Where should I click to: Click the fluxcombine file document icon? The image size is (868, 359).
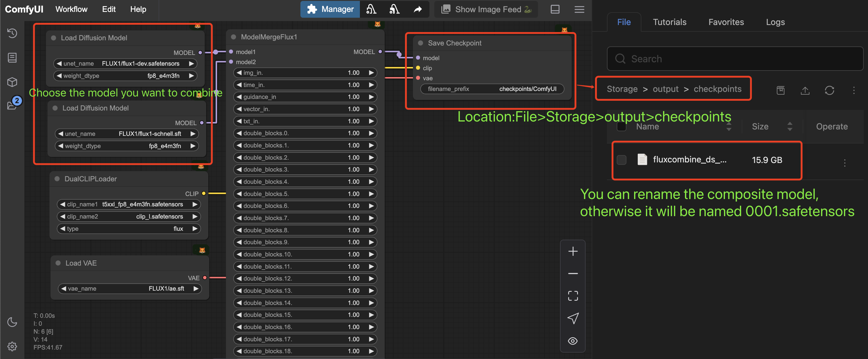642,160
